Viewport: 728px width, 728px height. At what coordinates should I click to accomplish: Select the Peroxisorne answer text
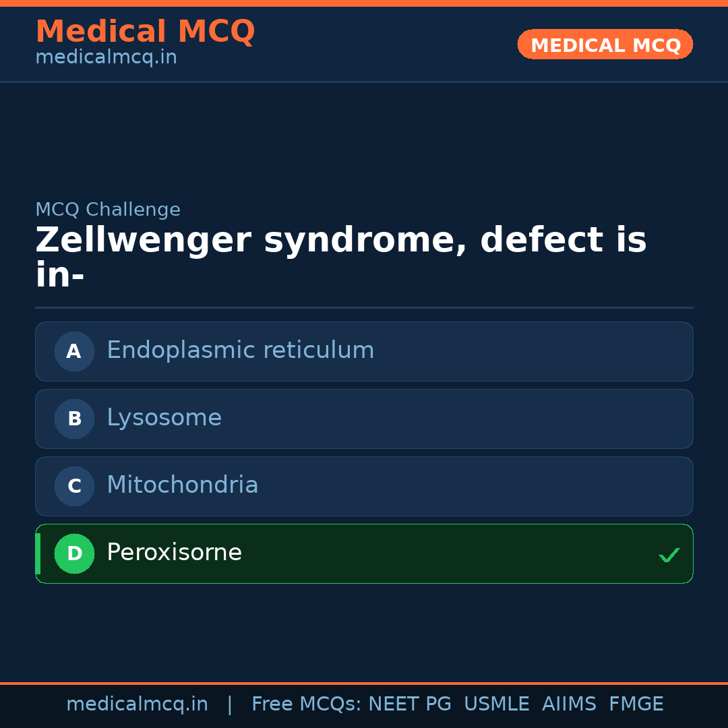click(174, 553)
